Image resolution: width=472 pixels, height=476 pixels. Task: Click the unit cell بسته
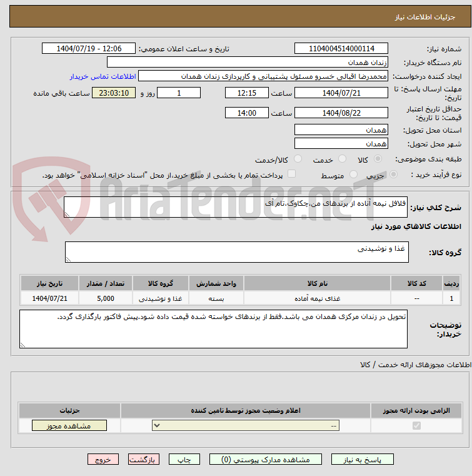coord(216,298)
